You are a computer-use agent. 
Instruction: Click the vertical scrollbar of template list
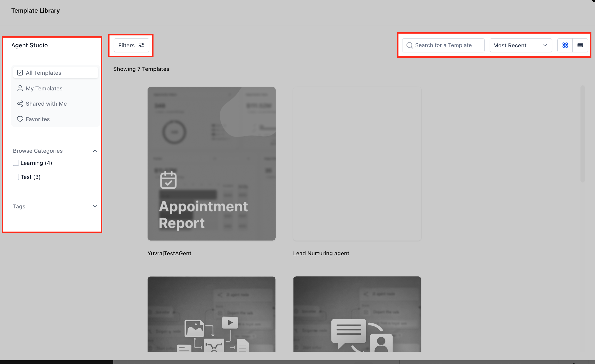[x=582, y=134]
